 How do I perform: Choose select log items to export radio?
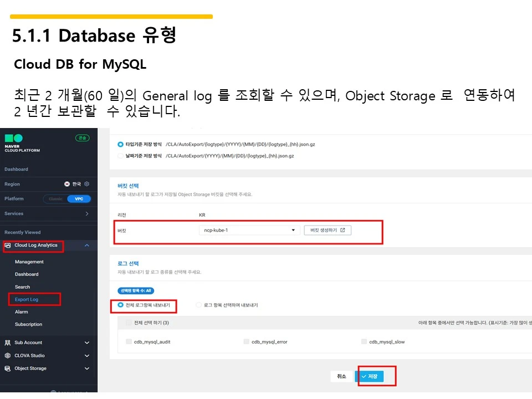pos(199,305)
